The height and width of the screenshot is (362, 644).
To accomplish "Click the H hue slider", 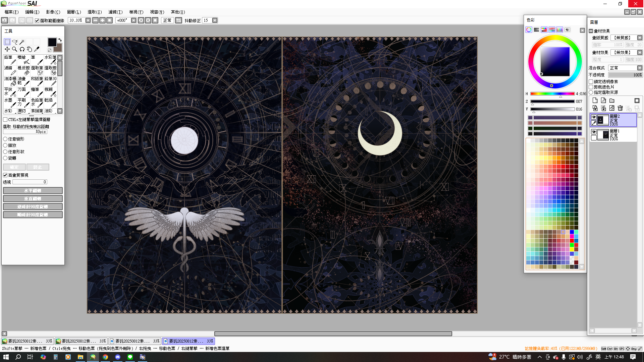I will [x=552, y=94].
